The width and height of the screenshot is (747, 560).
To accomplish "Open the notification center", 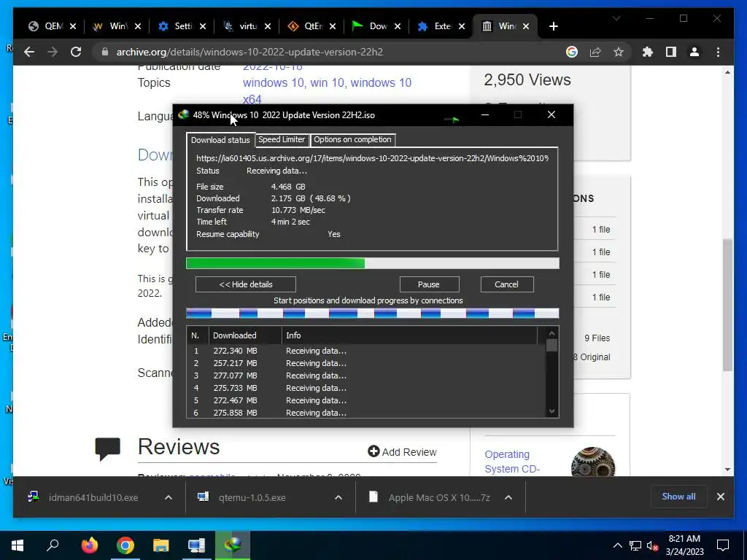I will coord(723,545).
